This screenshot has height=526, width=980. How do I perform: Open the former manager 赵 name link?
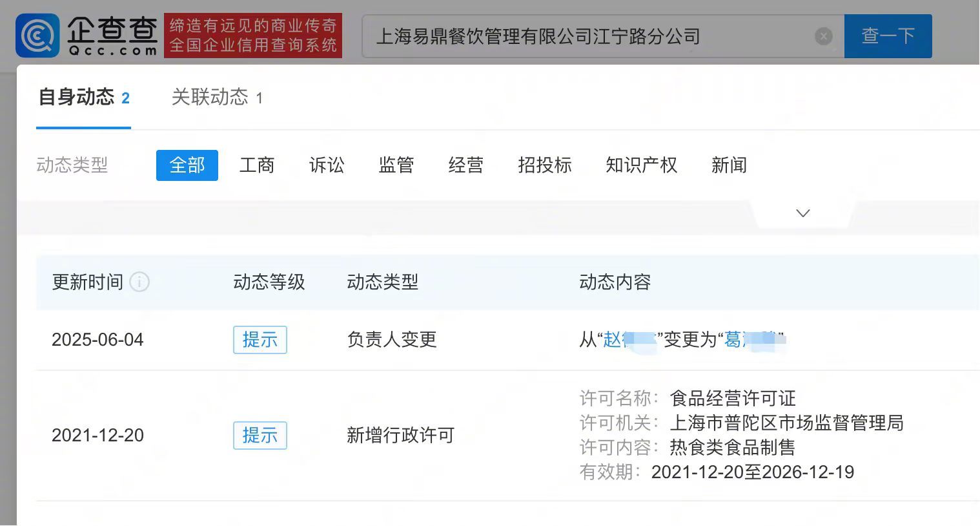click(x=629, y=339)
